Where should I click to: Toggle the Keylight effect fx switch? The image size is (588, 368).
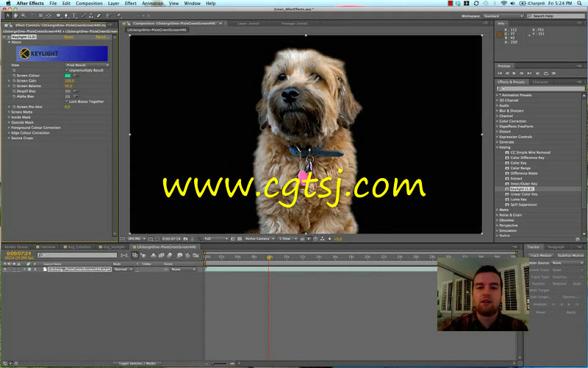coord(9,38)
